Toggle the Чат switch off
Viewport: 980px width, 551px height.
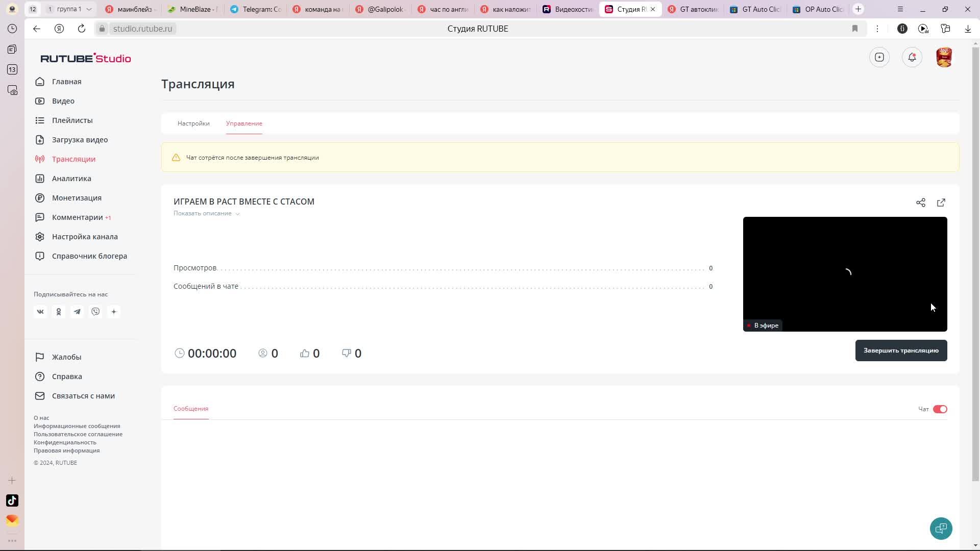point(940,409)
